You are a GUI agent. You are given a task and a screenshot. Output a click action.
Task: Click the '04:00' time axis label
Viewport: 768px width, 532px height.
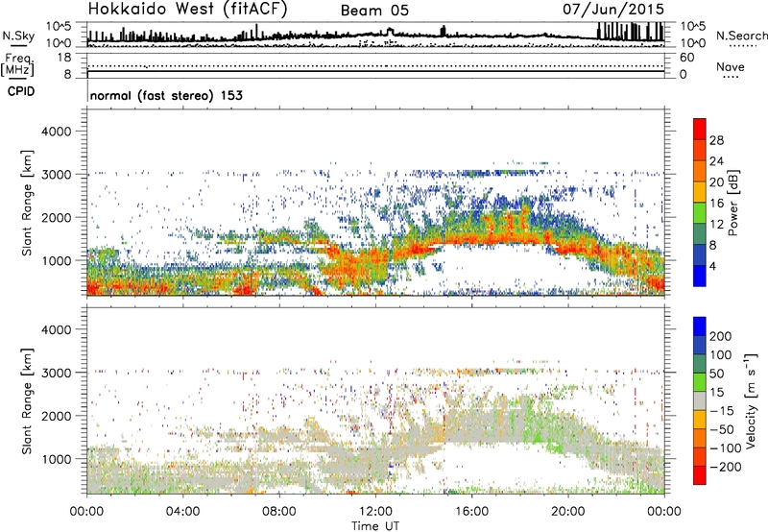[182, 512]
